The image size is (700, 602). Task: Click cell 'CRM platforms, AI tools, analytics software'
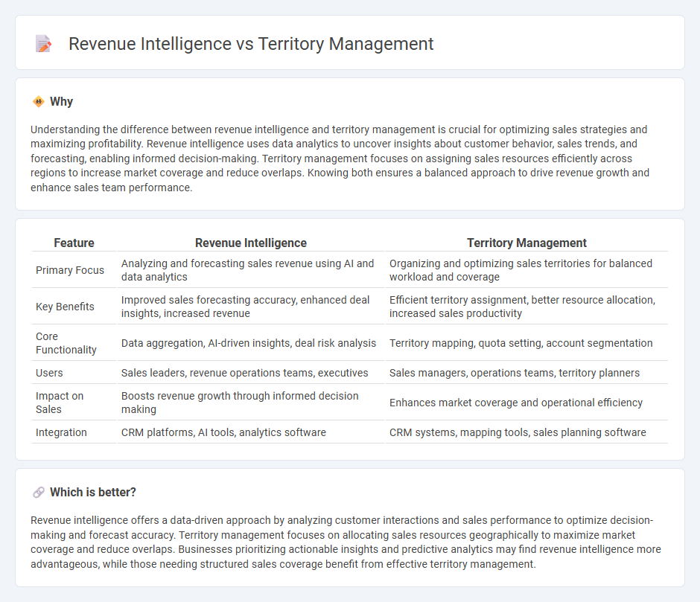251,432
